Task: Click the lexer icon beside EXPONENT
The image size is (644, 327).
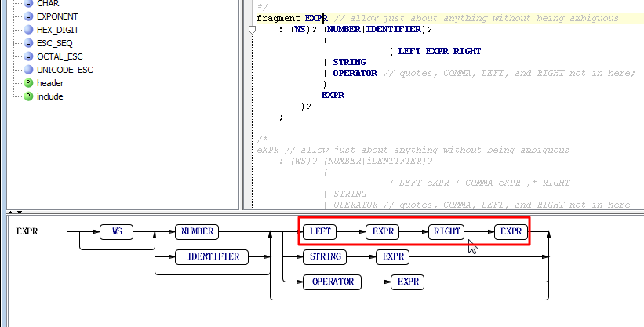Action: click(x=28, y=16)
